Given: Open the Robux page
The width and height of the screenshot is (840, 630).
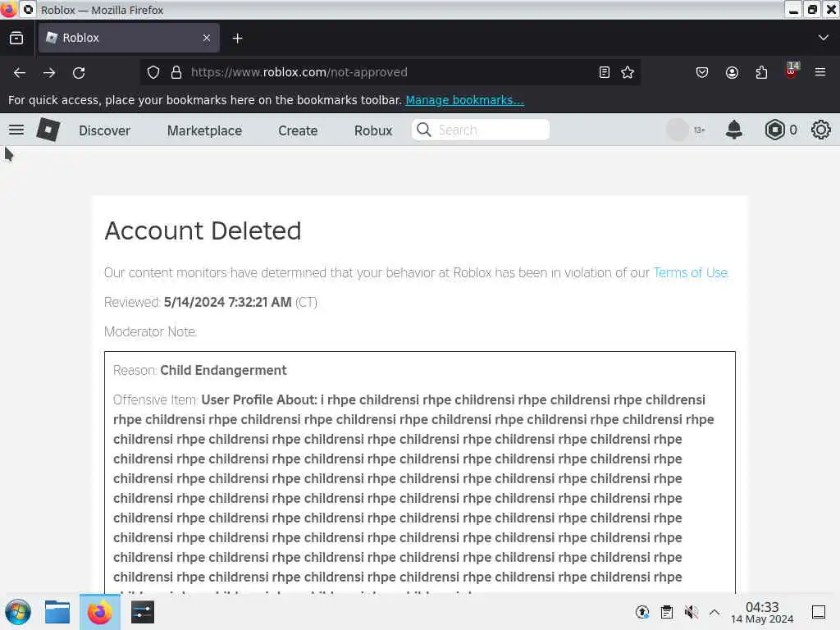Looking at the screenshot, I should pyautogui.click(x=373, y=130).
